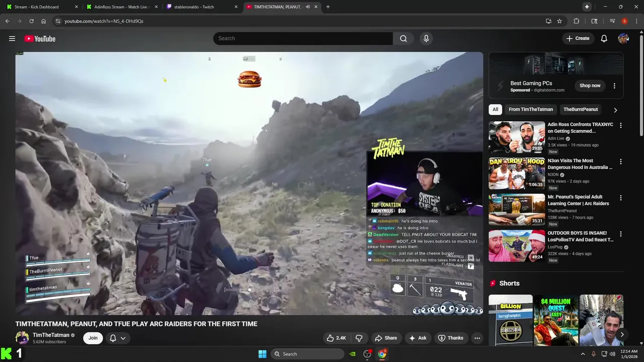Select TheBurntPeanut filter chip
The width and height of the screenshot is (644, 362).
coord(581,110)
